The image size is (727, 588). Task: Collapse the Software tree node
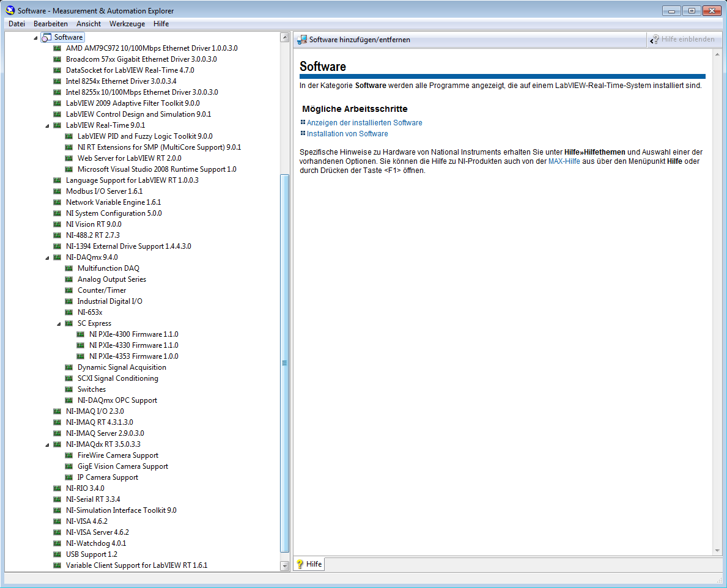(35, 38)
